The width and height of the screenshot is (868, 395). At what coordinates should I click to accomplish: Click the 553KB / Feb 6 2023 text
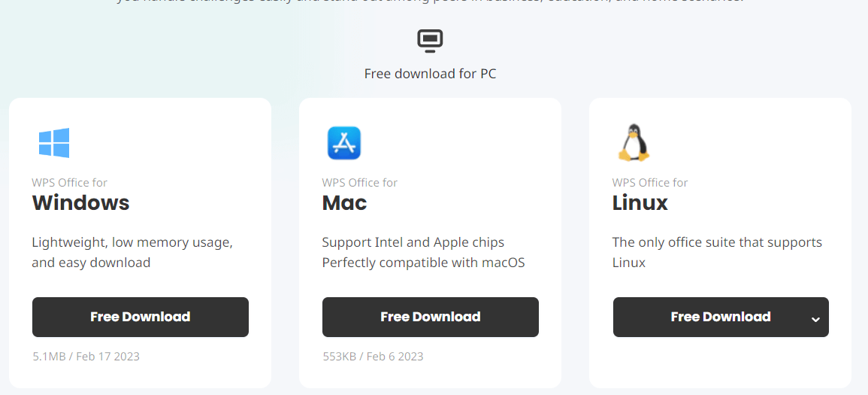click(x=373, y=356)
